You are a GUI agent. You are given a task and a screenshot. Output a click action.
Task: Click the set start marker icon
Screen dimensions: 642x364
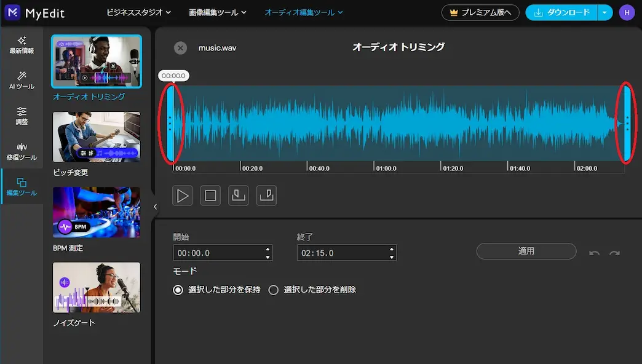point(238,196)
